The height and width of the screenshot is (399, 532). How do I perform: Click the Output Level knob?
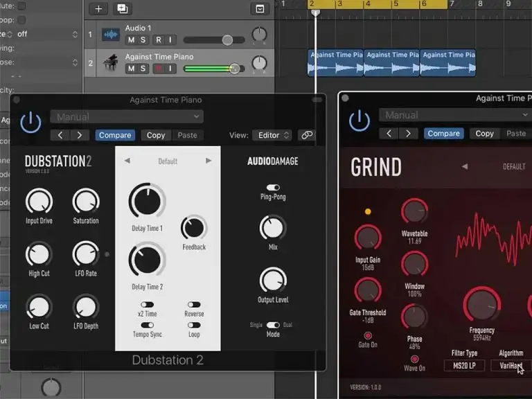click(273, 281)
